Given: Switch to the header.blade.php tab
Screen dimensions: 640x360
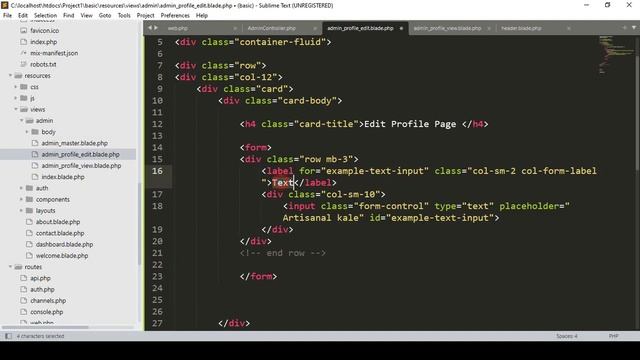Looking at the screenshot, I should (x=521, y=28).
